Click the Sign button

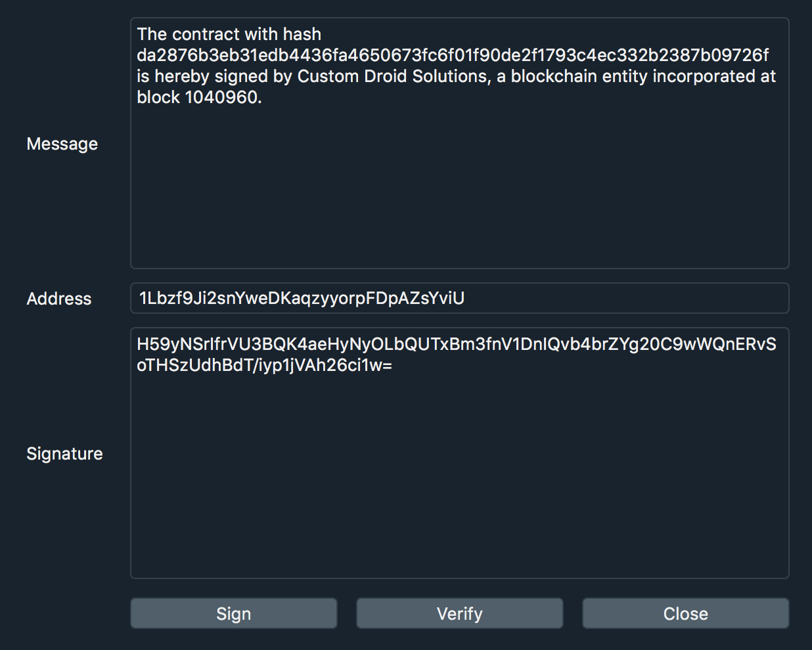coord(233,613)
